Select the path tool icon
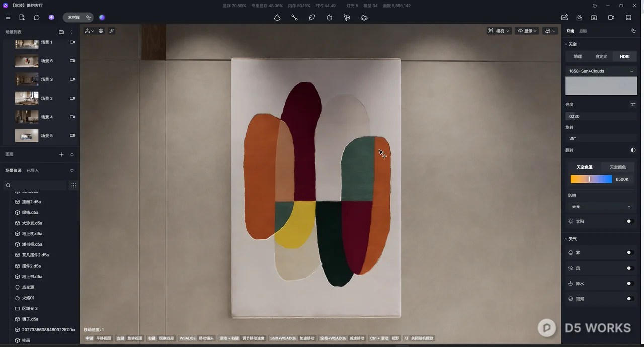The image size is (644, 347). [294, 17]
